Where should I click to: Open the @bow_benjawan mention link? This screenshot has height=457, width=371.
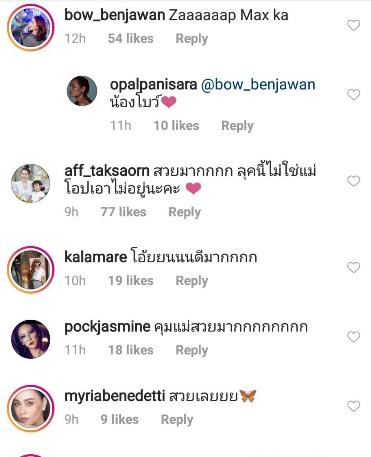pos(258,84)
